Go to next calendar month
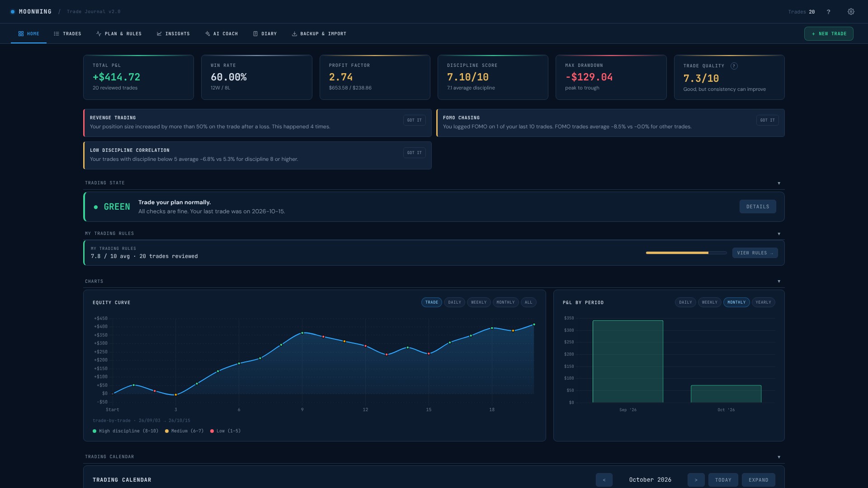868x488 pixels. (x=696, y=480)
